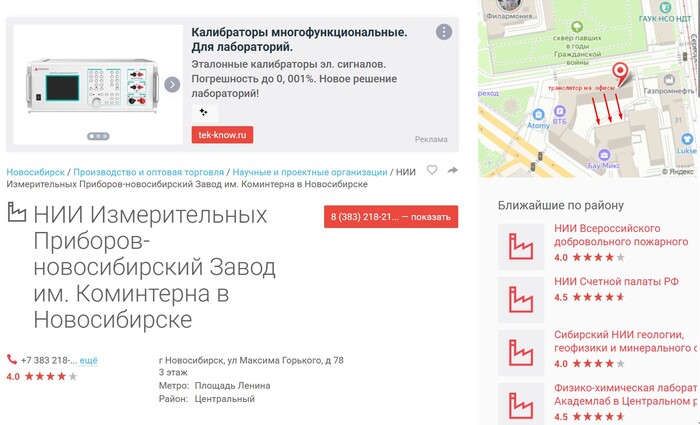Open the Яндекс map attribution
Viewport: 700px width, 425px height.
point(678,171)
